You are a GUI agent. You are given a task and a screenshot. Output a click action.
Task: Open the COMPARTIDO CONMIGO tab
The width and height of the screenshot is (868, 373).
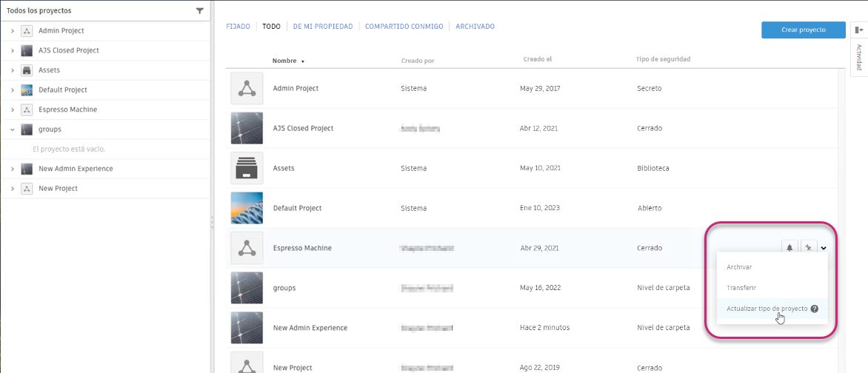404,27
